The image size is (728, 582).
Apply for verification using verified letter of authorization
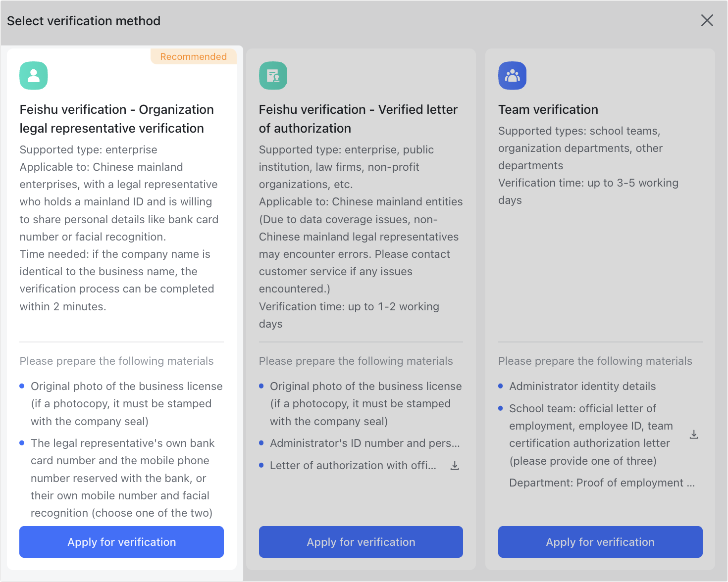(361, 542)
